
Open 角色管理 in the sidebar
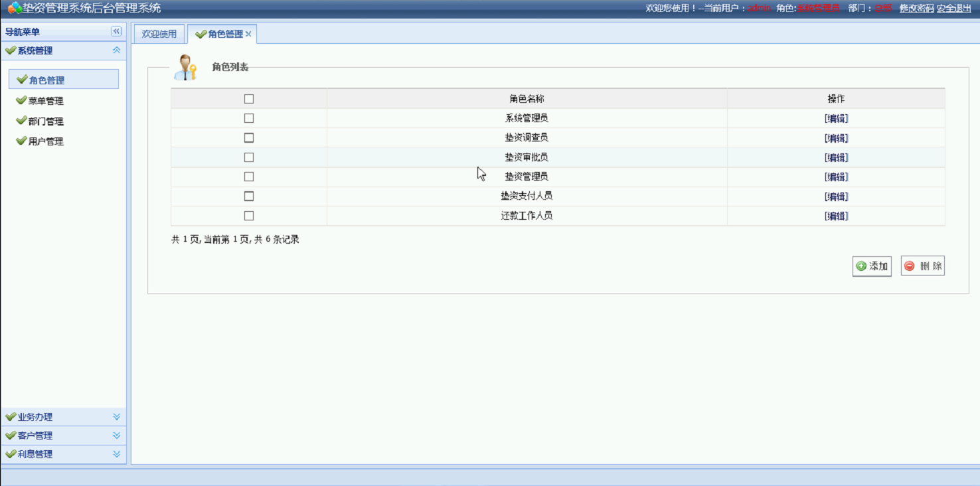(x=64, y=80)
